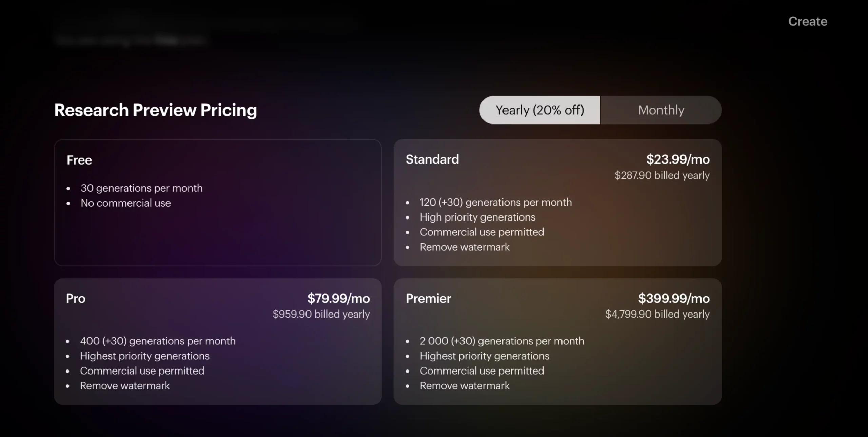Pick the Pro plan title

76,298
